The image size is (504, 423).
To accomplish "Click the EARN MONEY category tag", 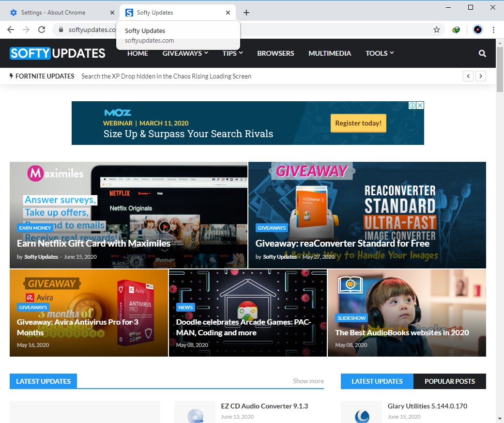I will click(x=35, y=228).
